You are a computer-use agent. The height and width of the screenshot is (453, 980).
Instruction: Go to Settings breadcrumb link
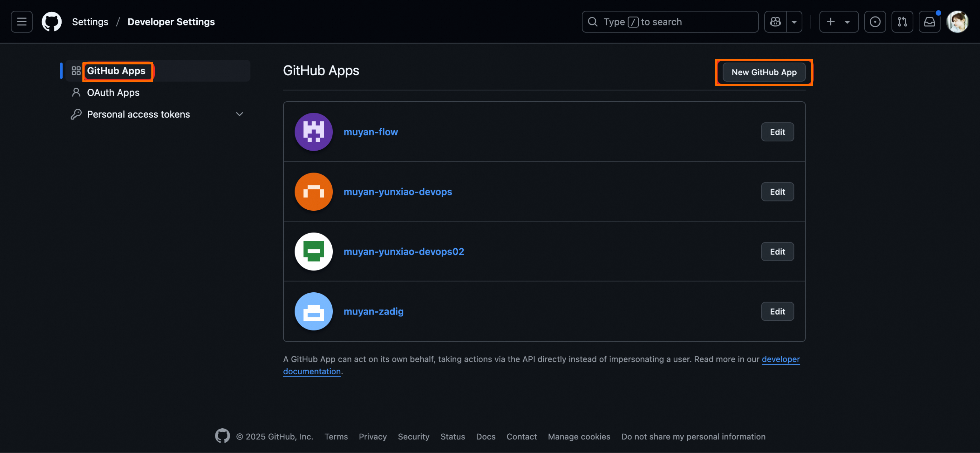[90, 22]
